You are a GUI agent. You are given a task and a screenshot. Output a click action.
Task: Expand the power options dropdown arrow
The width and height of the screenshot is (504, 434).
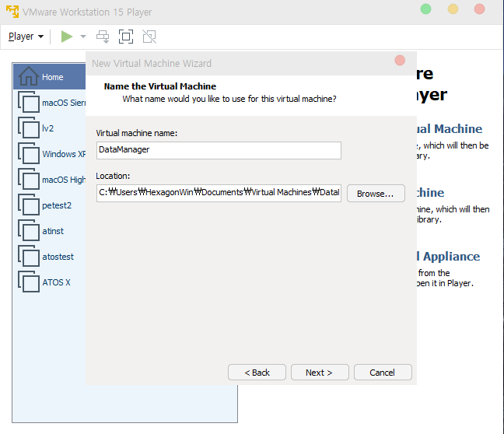click(83, 37)
